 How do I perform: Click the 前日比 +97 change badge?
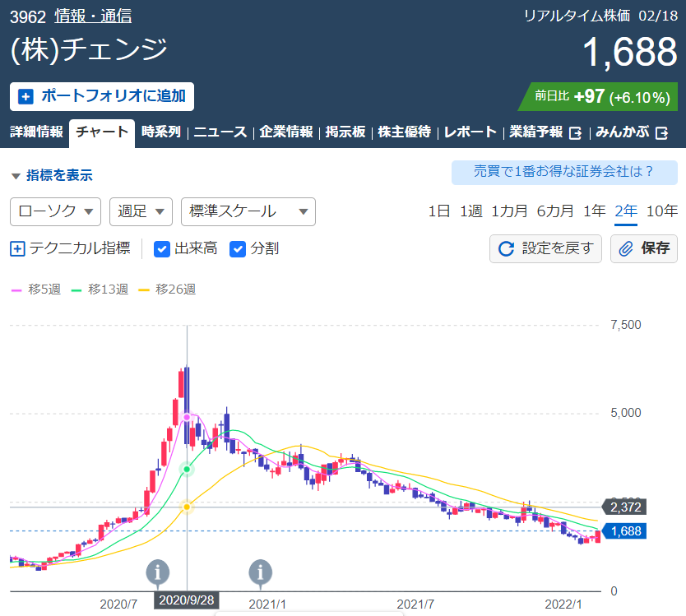598,97
